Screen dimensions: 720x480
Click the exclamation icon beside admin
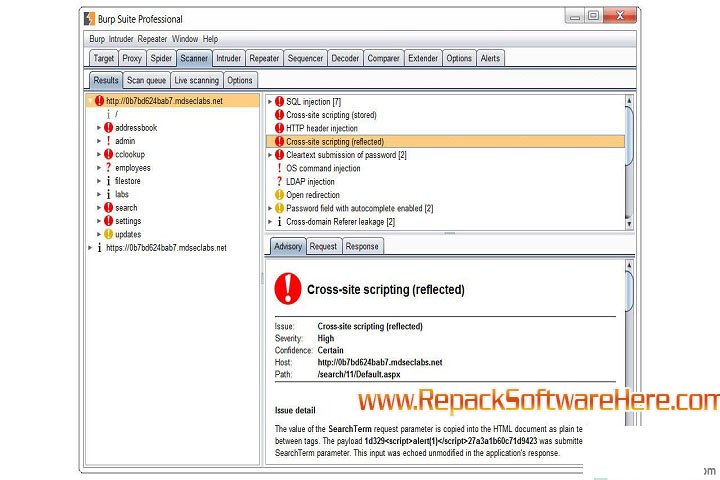108,141
